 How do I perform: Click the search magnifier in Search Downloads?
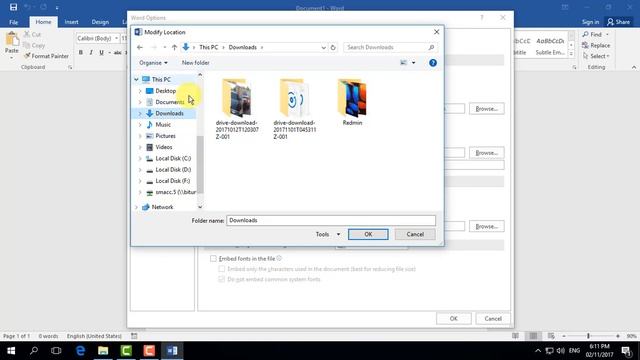(431, 47)
